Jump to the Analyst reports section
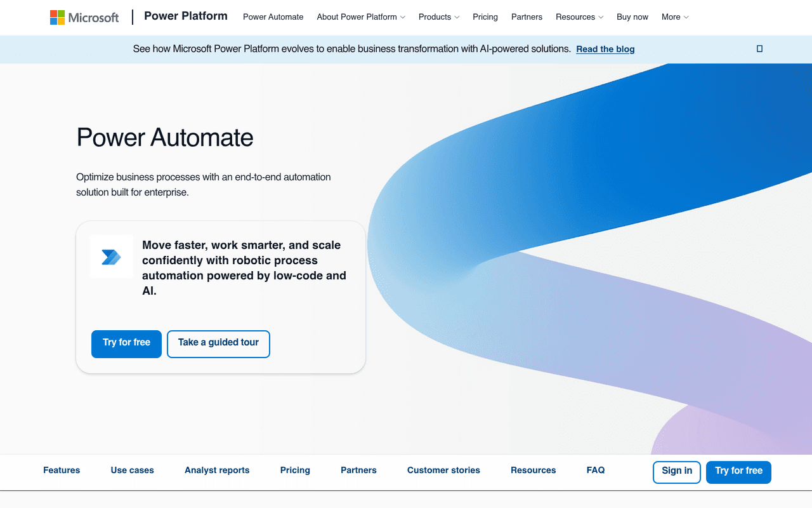This screenshot has width=812, height=508. 217,471
